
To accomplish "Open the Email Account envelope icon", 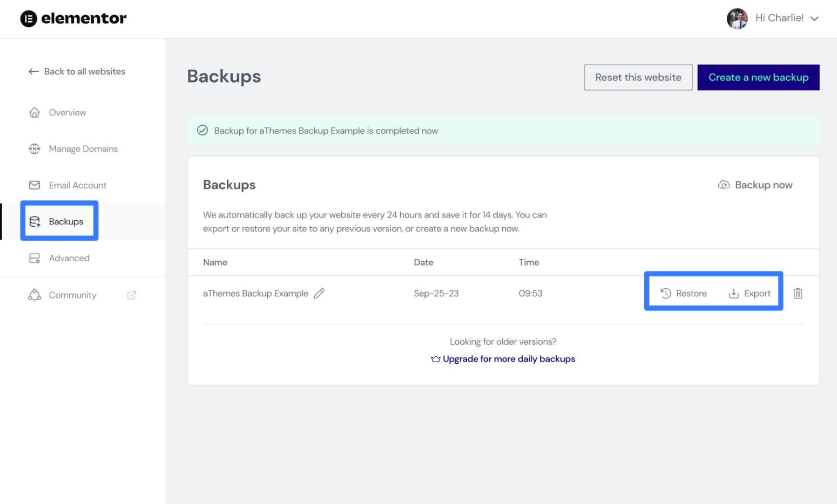I will click(x=35, y=185).
